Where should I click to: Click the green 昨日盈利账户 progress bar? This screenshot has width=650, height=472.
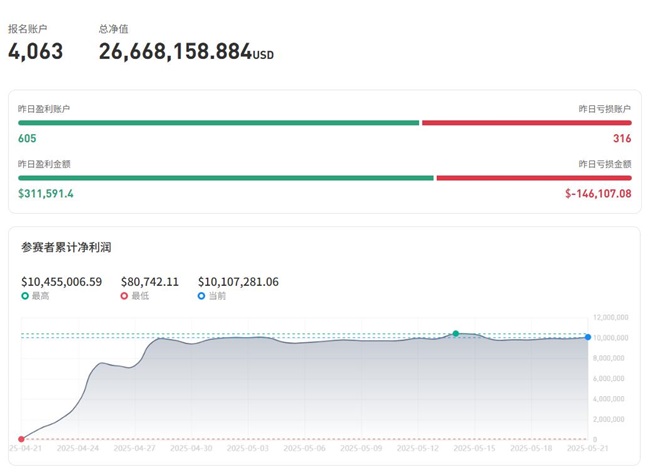pos(218,123)
